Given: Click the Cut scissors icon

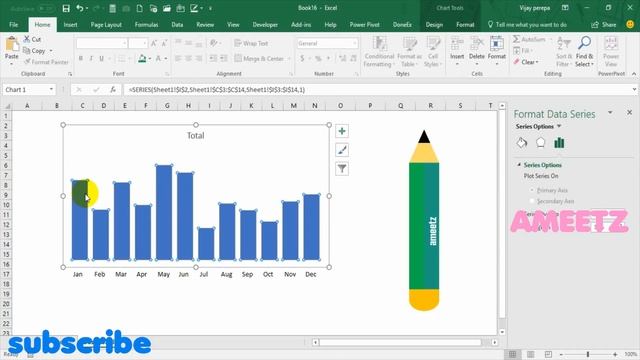Looking at the screenshot, I should pos(27,39).
